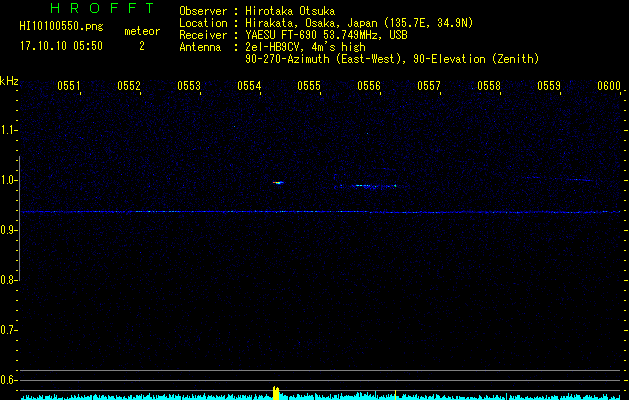Click the 0.9 kHz axis label
The width and height of the screenshot is (629, 400).
click(8, 230)
